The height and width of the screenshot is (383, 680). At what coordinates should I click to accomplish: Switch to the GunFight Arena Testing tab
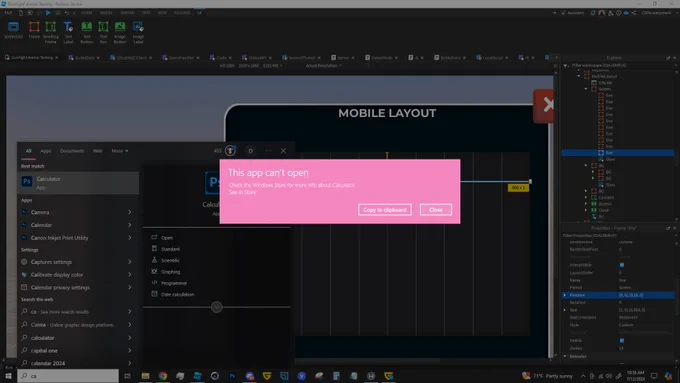pos(31,58)
